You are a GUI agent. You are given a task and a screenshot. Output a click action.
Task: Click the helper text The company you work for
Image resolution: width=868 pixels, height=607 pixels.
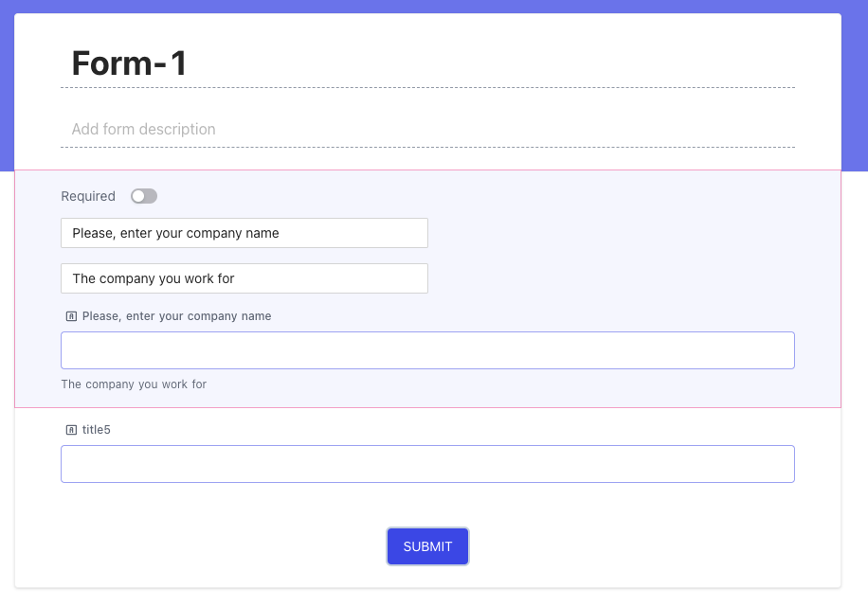coord(134,384)
